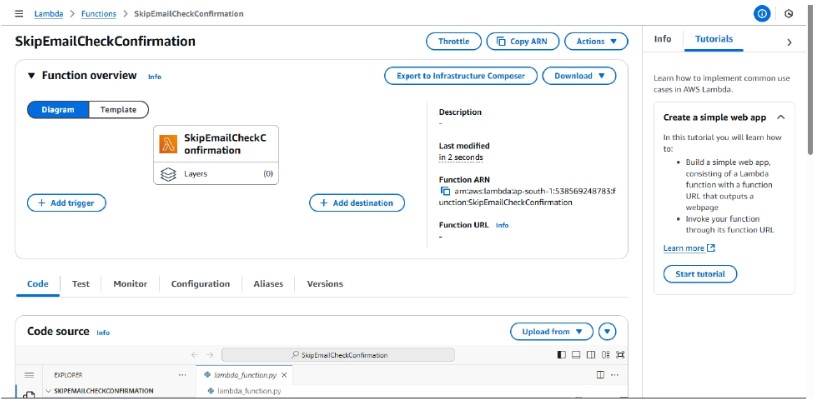The width and height of the screenshot is (821, 407).
Task: Click Info link next to Function URL
Action: 502,225
